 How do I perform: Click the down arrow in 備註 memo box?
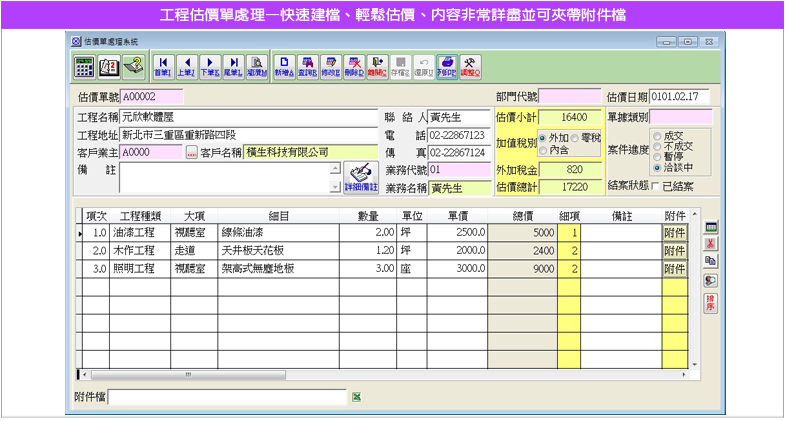click(335, 187)
